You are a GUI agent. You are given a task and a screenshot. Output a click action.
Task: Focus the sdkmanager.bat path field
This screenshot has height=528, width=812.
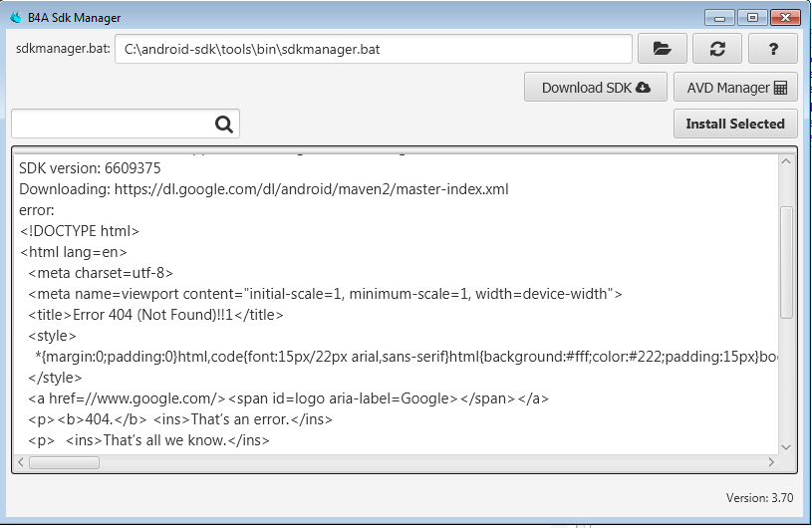tap(373, 48)
